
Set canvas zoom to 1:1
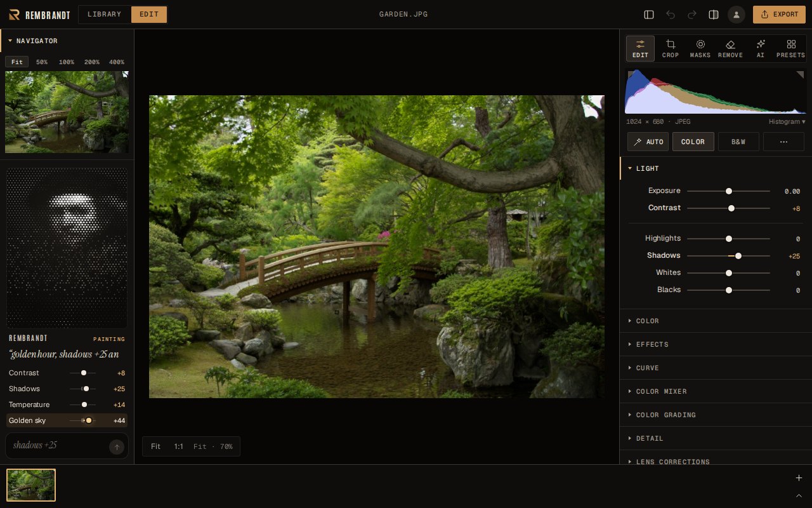coord(179,446)
